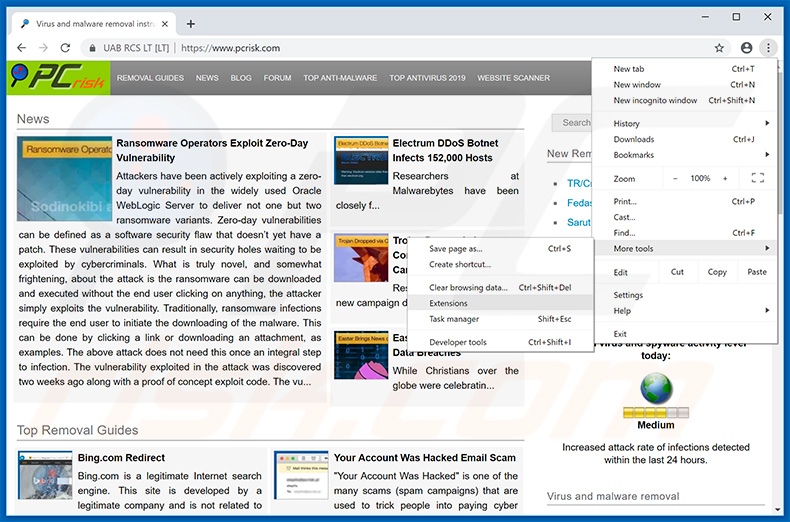
Task: Close the Virus and malware removal tab
Action: pos(165,24)
